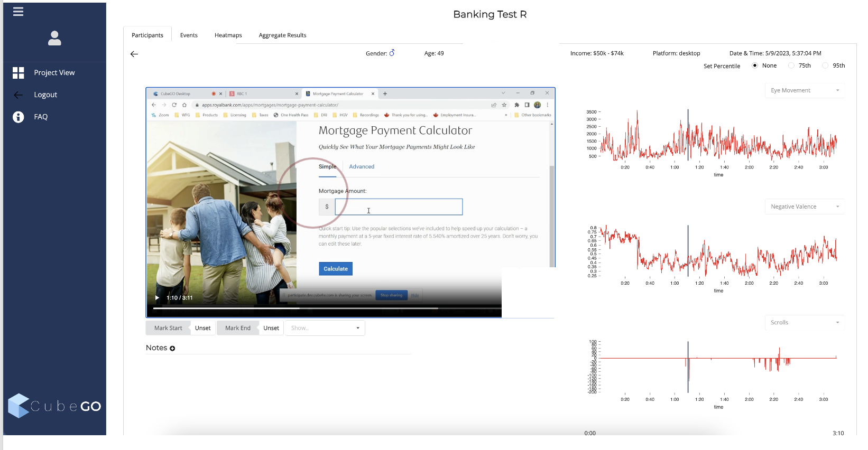Click the Mortgage Amount input field
The width and height of the screenshot is (868, 450).
399,207
